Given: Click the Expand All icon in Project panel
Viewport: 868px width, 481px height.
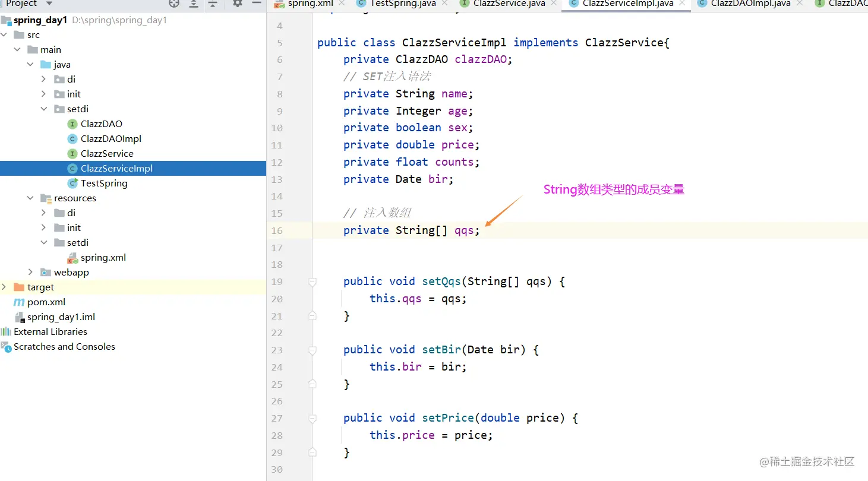Looking at the screenshot, I should 194,4.
